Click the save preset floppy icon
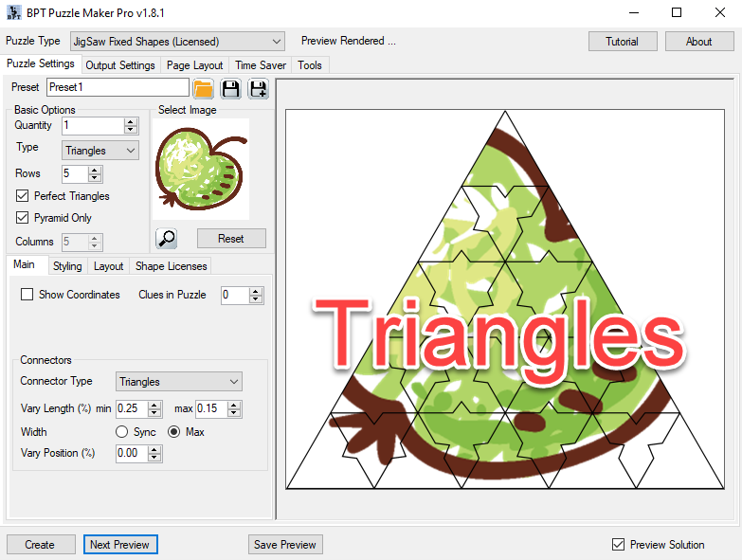Viewport: 742px width, 560px height. 230,89
